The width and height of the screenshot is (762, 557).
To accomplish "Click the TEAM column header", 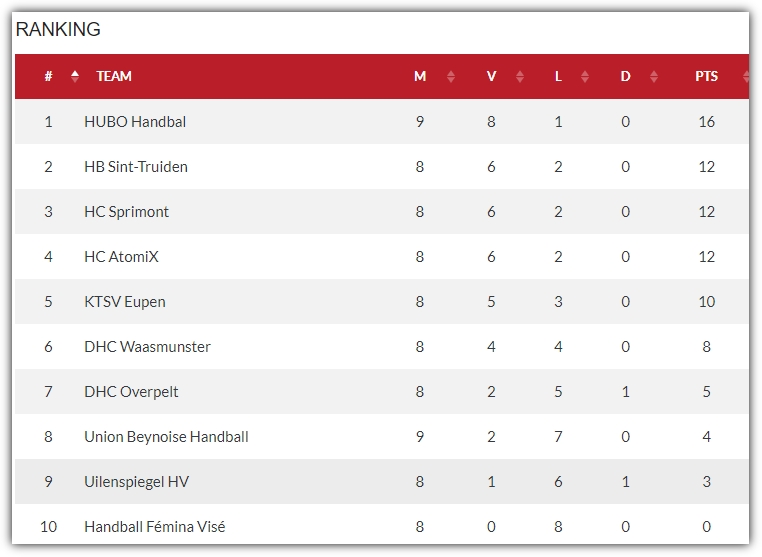I will tap(114, 76).
